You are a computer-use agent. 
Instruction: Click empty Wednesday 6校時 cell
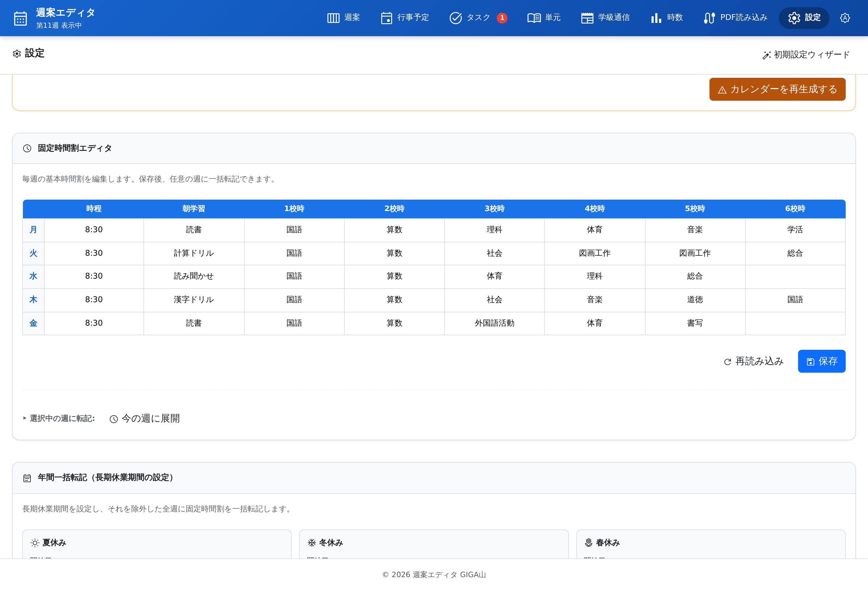pos(795,277)
